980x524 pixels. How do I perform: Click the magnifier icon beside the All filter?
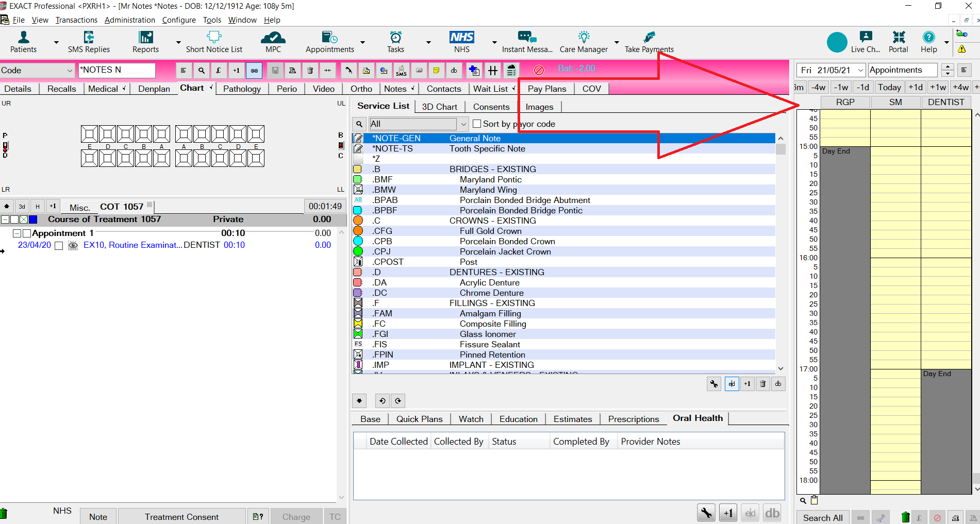click(x=359, y=124)
